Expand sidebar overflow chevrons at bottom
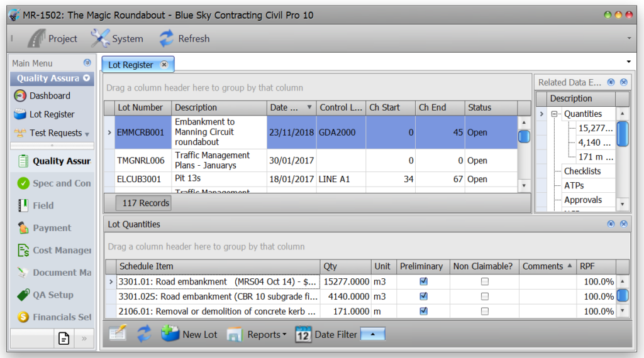Screen dimensions: 644x358 coord(84,339)
